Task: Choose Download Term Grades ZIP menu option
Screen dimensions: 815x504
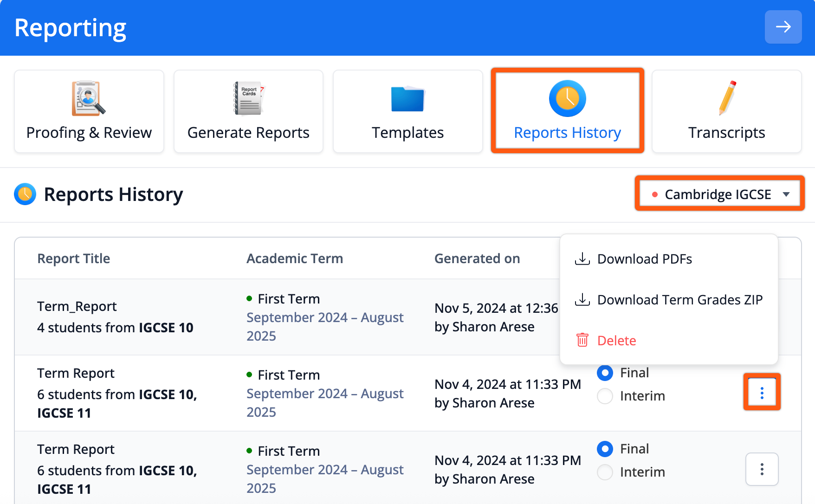Action: (679, 300)
